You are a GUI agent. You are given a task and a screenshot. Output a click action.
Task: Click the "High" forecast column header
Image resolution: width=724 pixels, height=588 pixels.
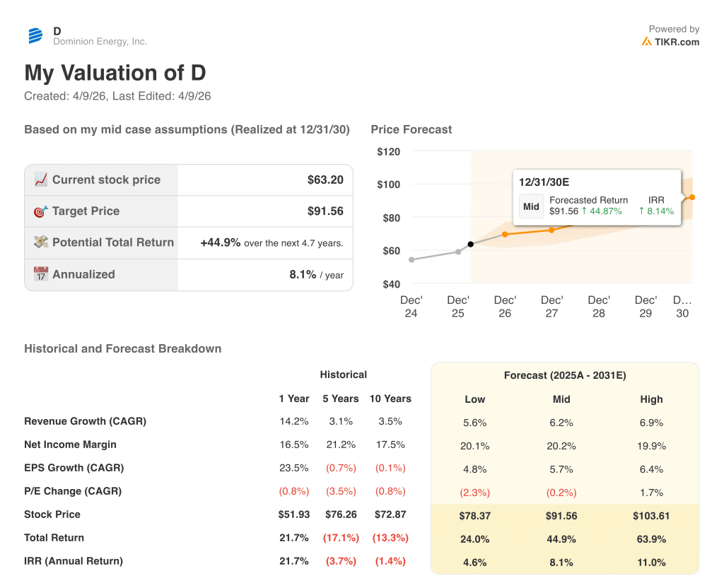(651, 399)
